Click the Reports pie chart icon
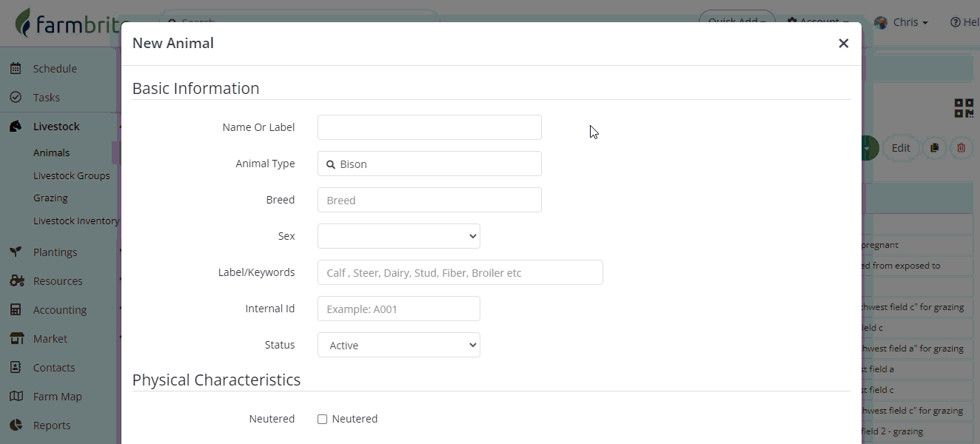 pyautogui.click(x=16, y=425)
